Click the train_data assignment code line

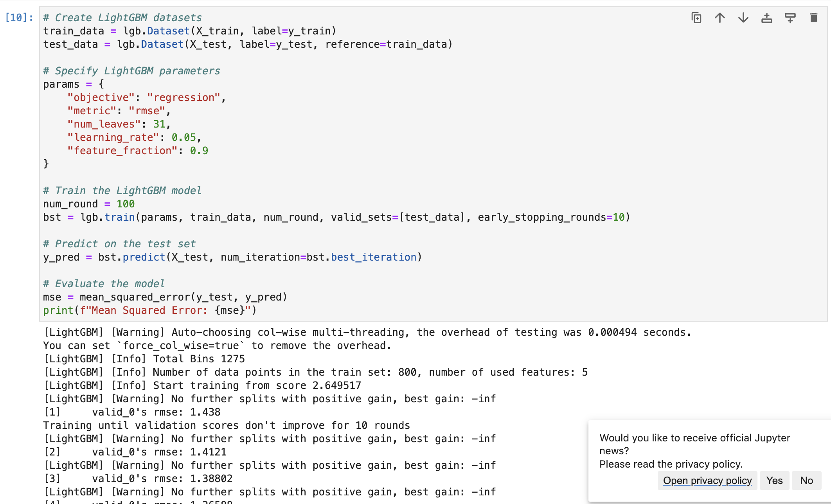pos(190,31)
